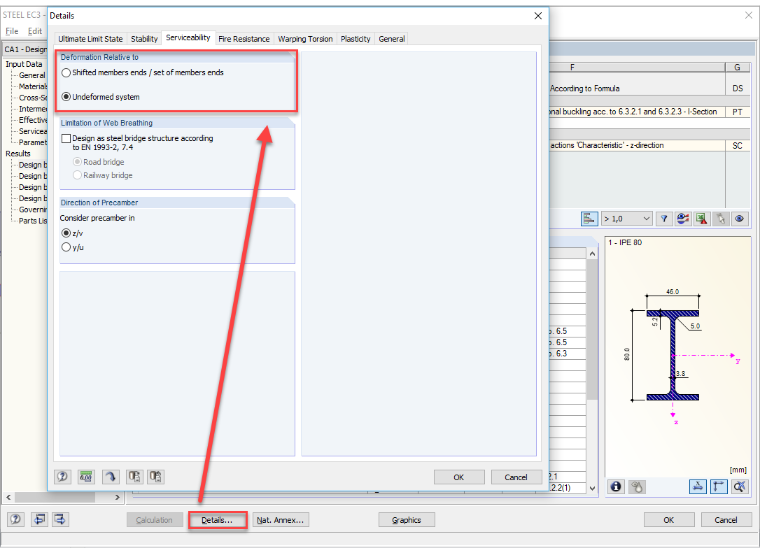Viewport: 760px width, 553px height.
Task: Open the Warping Torsion tab
Action: 305,39
